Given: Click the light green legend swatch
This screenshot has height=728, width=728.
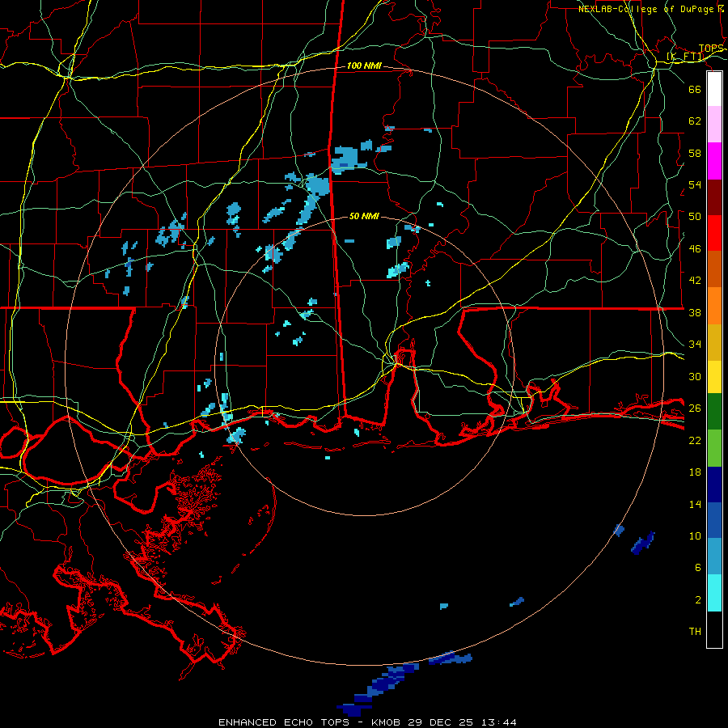Looking at the screenshot, I should point(714,448).
